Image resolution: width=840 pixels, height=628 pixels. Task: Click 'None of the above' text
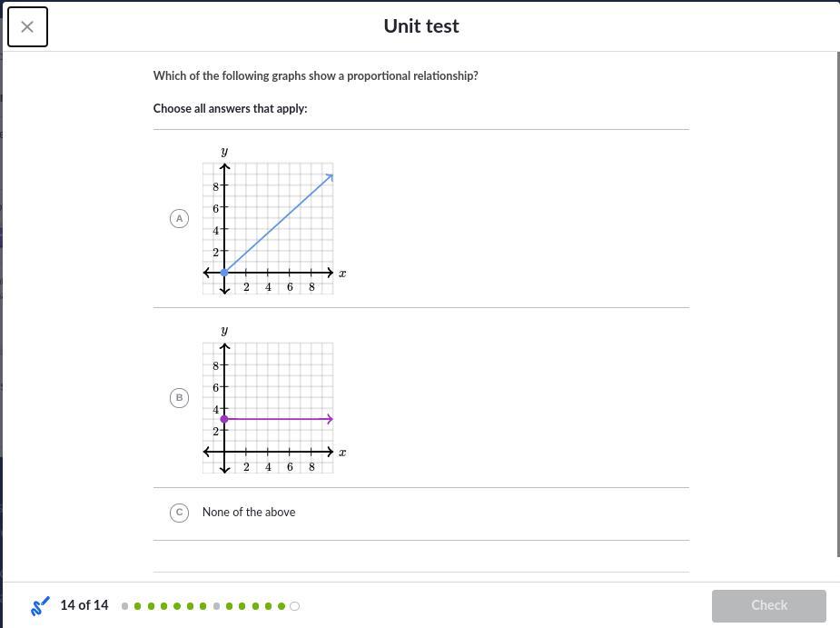pyautogui.click(x=249, y=513)
